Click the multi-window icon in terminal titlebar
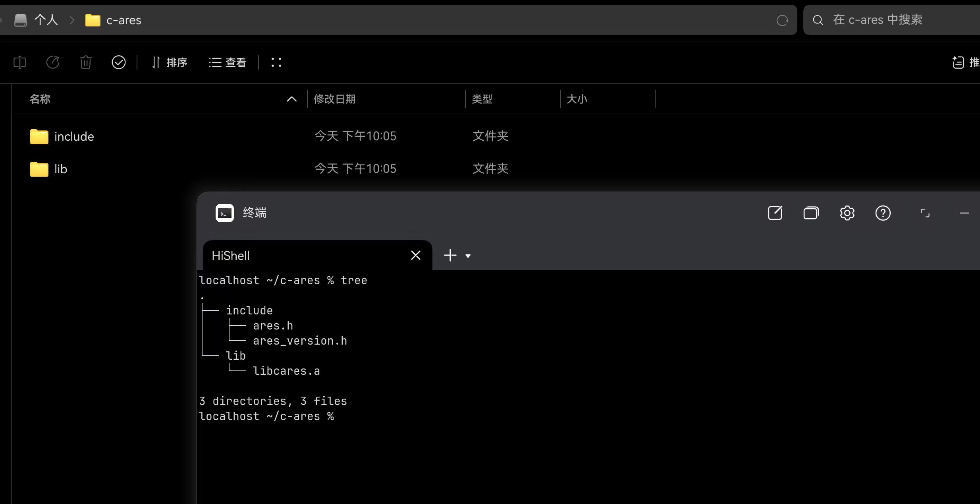The height and width of the screenshot is (504, 980). pos(811,213)
